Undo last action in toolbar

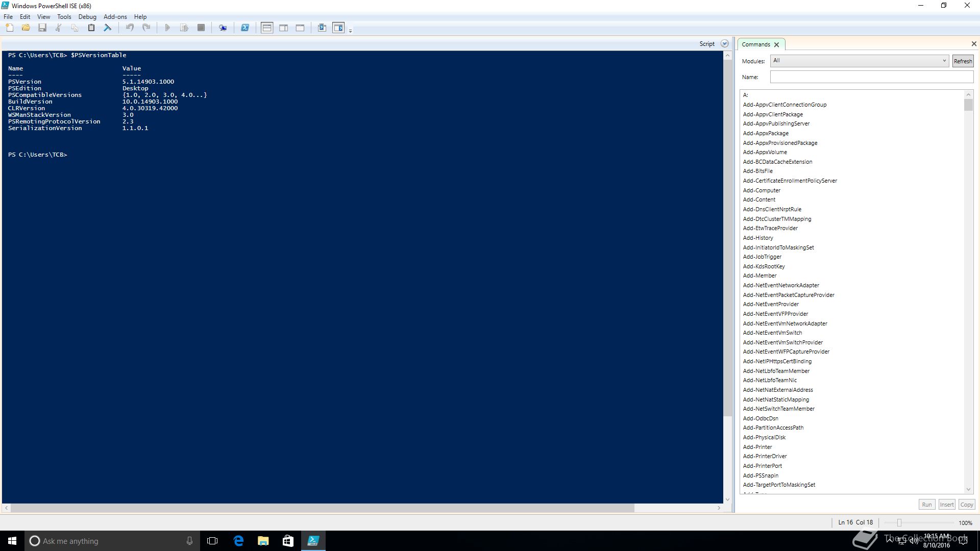tap(130, 28)
